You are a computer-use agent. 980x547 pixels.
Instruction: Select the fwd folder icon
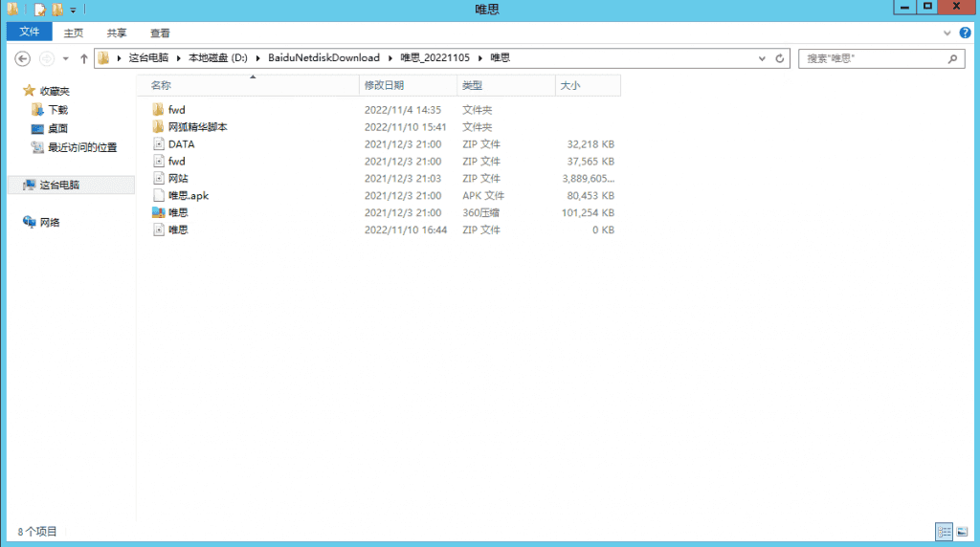(x=158, y=109)
